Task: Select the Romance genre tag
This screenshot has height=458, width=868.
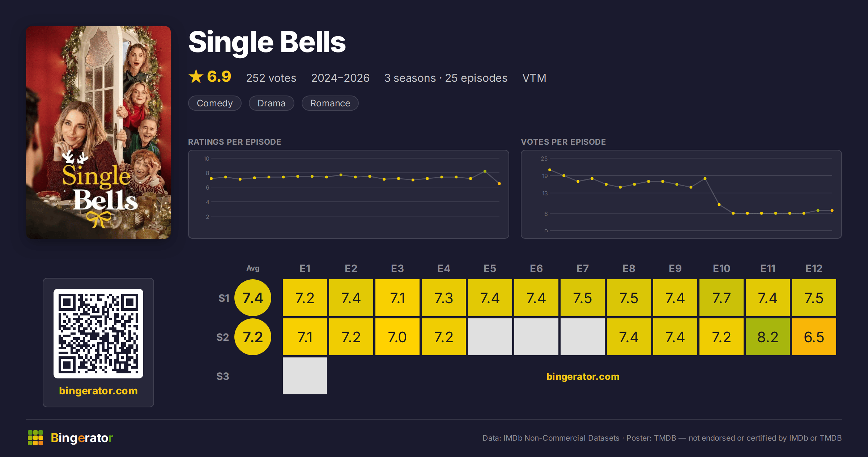Action: pos(330,103)
